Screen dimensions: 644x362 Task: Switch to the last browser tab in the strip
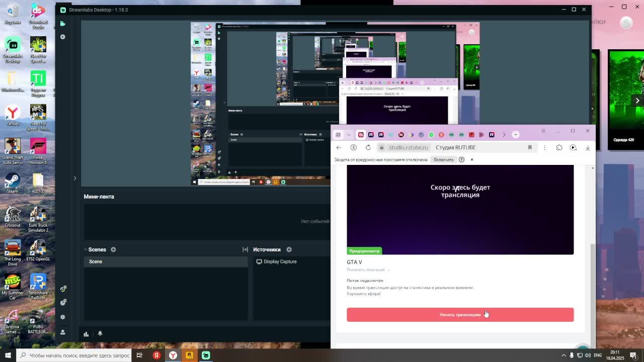(492, 135)
